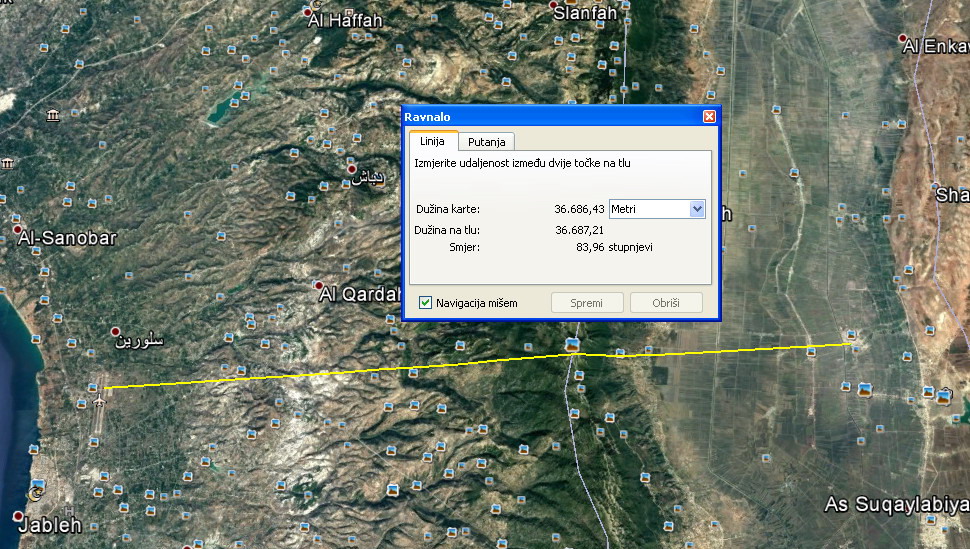Click the airport icon near Jableh
Image resolution: width=970 pixels, height=549 pixels.
[98, 402]
